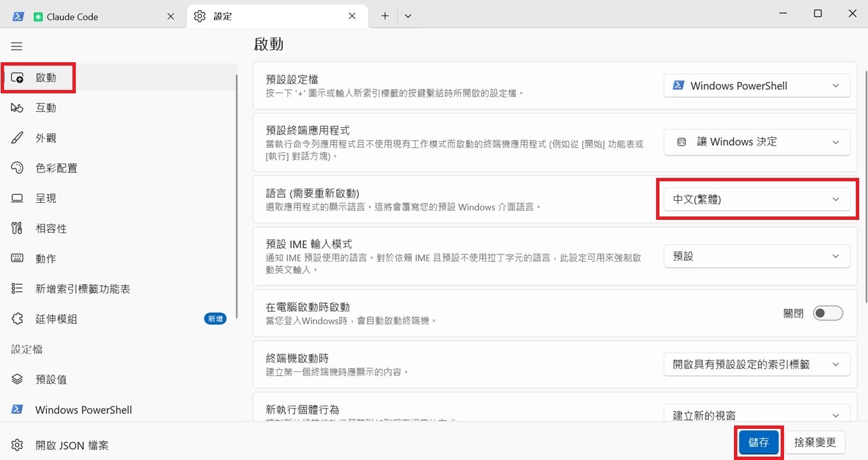The height and width of the screenshot is (460, 868).
Task: Click the gear icon on 設定 tab
Action: coord(200,16)
